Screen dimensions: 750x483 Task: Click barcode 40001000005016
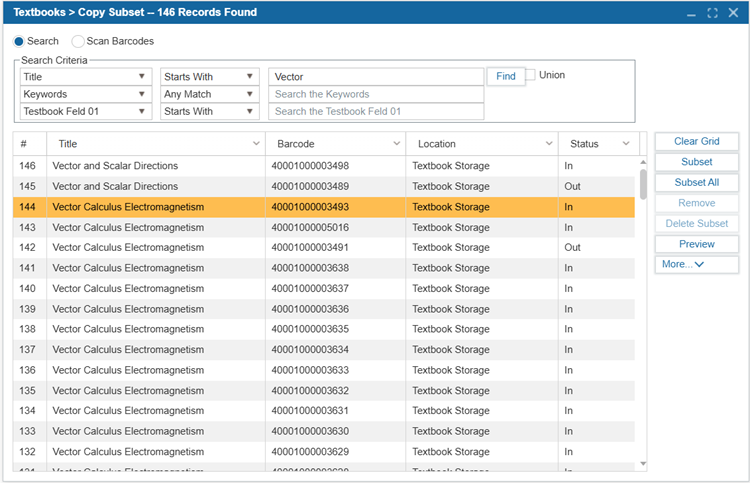(x=310, y=228)
